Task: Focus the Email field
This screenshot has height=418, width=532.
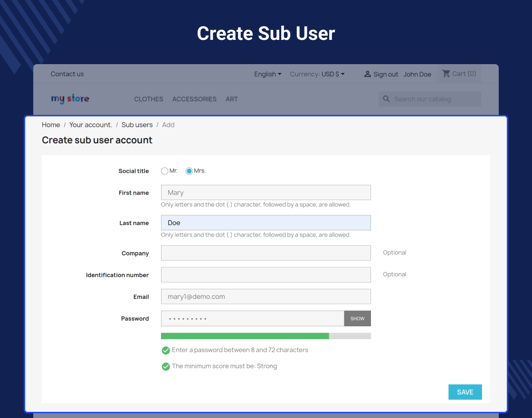Action: (x=266, y=296)
